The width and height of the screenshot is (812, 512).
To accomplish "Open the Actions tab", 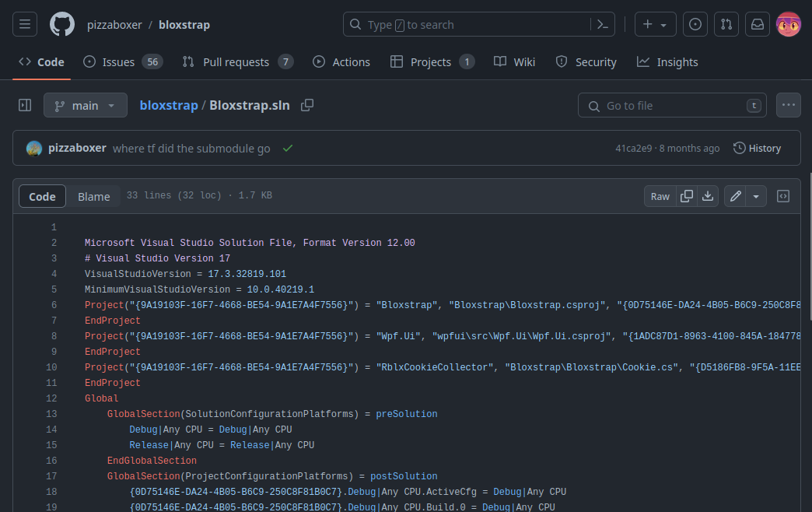I will (x=341, y=62).
